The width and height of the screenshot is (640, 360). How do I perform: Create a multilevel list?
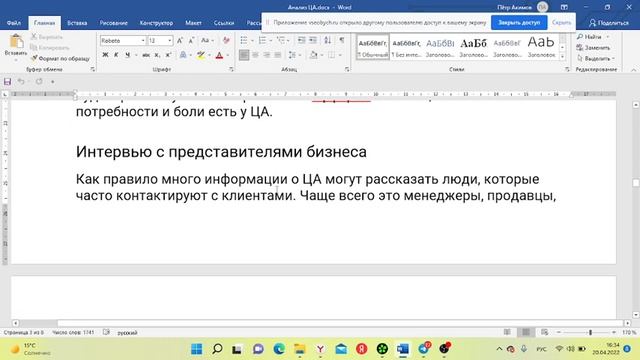click(x=280, y=40)
